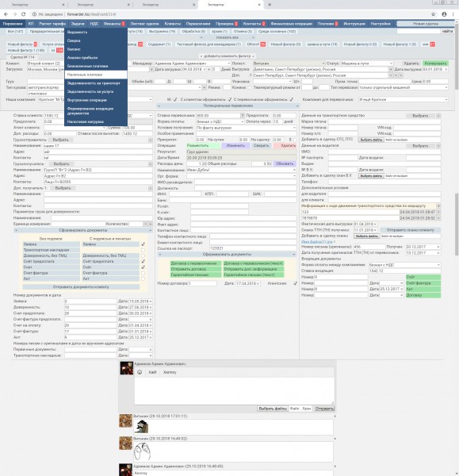The width and height of the screenshot is (459, 476).
Task: Tick the Транспортная накладная checkbox
Action: [143, 250]
